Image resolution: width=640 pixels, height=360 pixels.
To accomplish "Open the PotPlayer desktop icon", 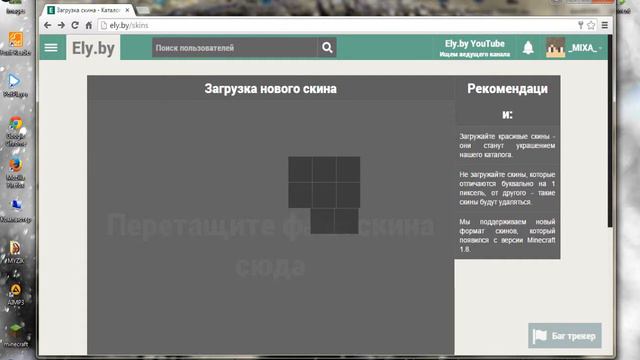I will (16, 85).
